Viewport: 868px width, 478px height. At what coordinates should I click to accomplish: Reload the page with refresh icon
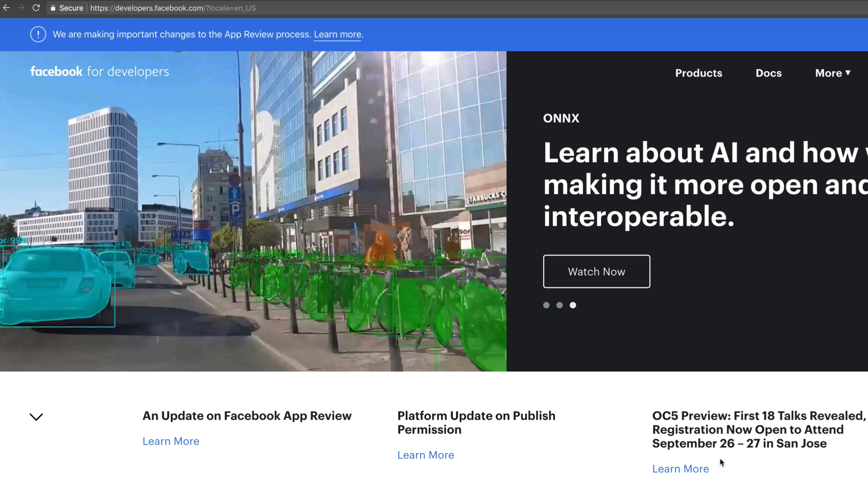[36, 8]
